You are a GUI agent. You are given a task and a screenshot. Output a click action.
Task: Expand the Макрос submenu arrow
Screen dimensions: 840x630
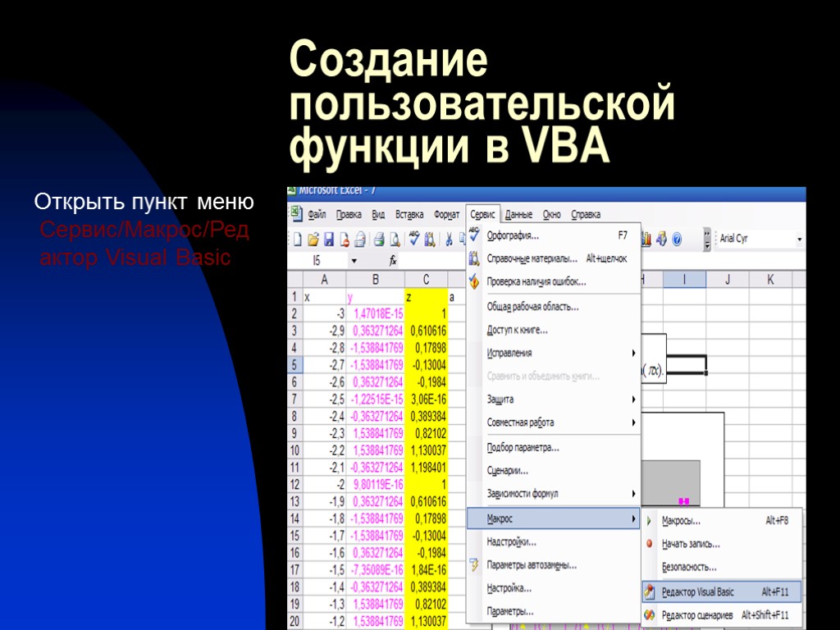click(633, 518)
